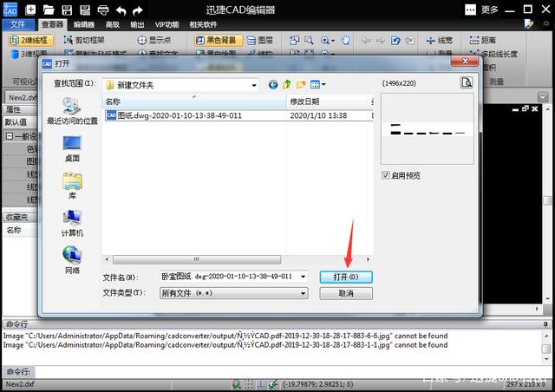This screenshot has width=555, height=392.
Task: Click the 命令行 command input field
Action: (x=294, y=372)
